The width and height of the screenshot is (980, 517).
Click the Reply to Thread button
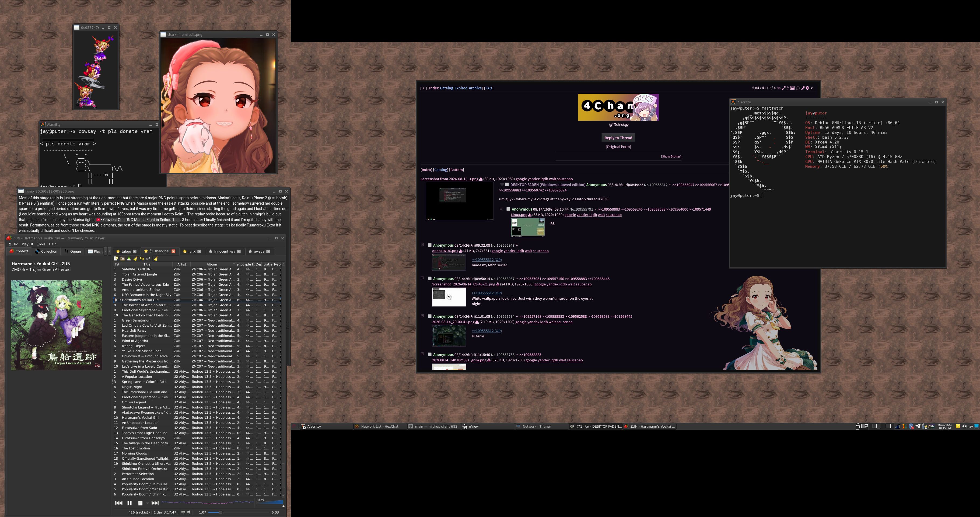pyautogui.click(x=618, y=138)
